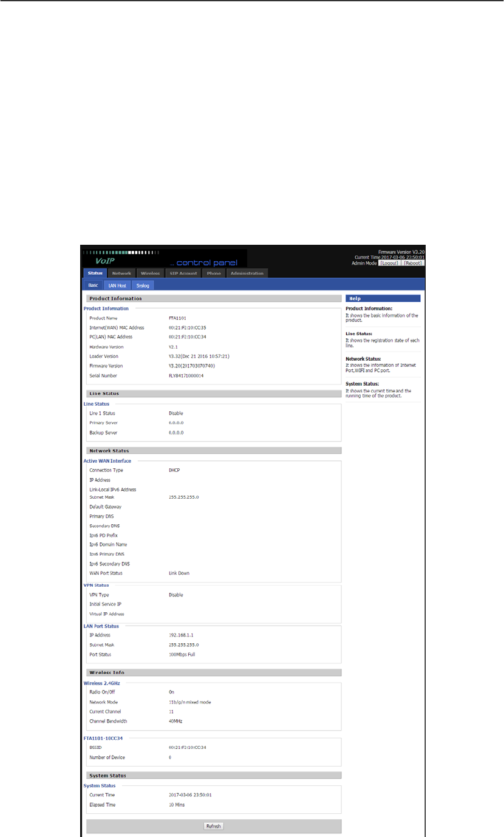Select the Serial Number value FLY84171000014
Viewport: 504px width, 837px height.
186,375
